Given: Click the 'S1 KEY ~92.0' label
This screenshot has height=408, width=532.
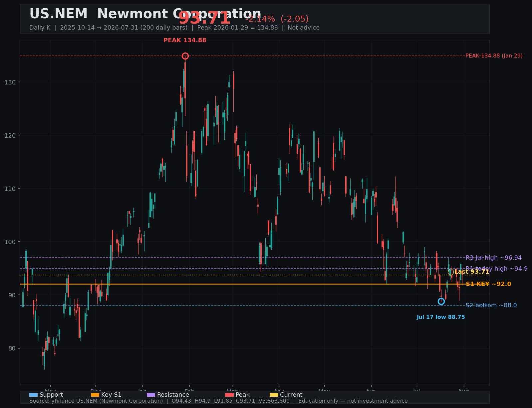Looking at the screenshot, I should pyautogui.click(x=488, y=284).
